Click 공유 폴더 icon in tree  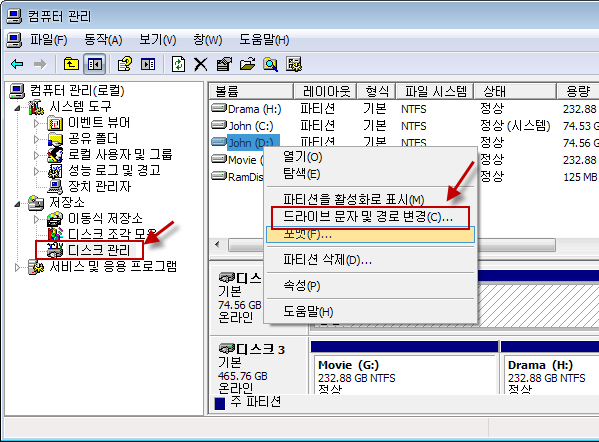(x=55, y=139)
